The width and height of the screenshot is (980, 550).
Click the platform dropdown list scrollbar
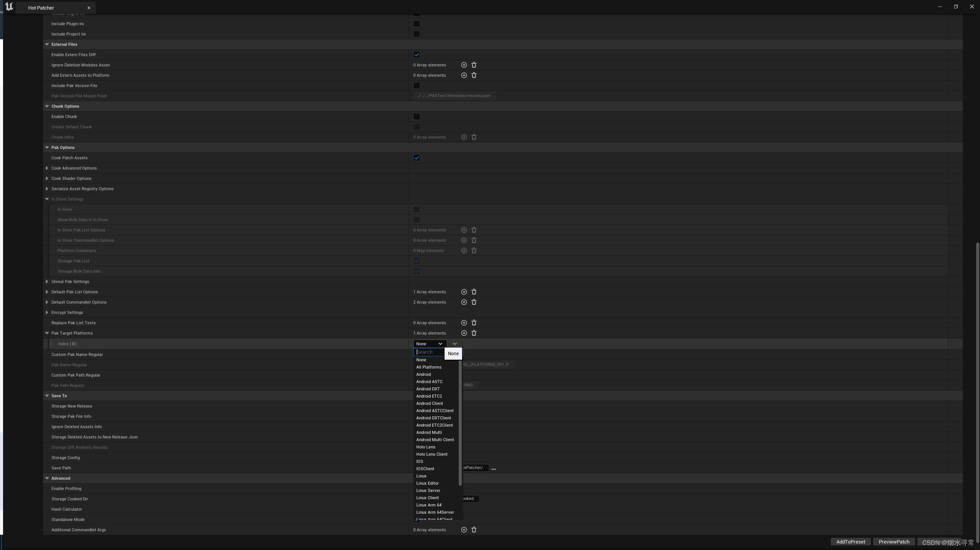pos(460,420)
